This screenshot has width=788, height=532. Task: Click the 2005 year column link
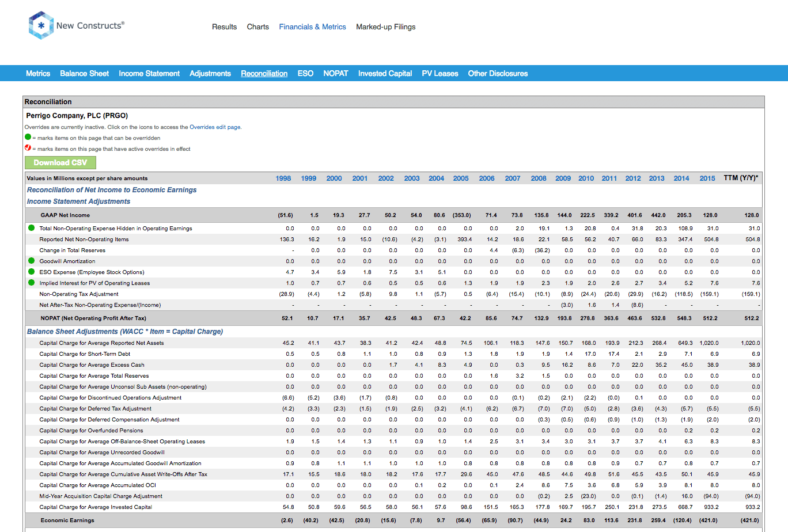pyautogui.click(x=461, y=178)
